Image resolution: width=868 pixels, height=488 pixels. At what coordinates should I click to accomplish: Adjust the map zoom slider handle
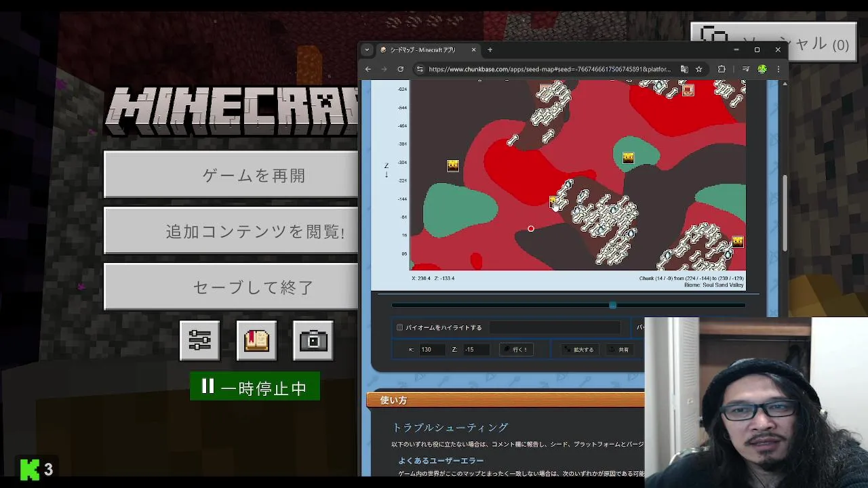(x=612, y=305)
